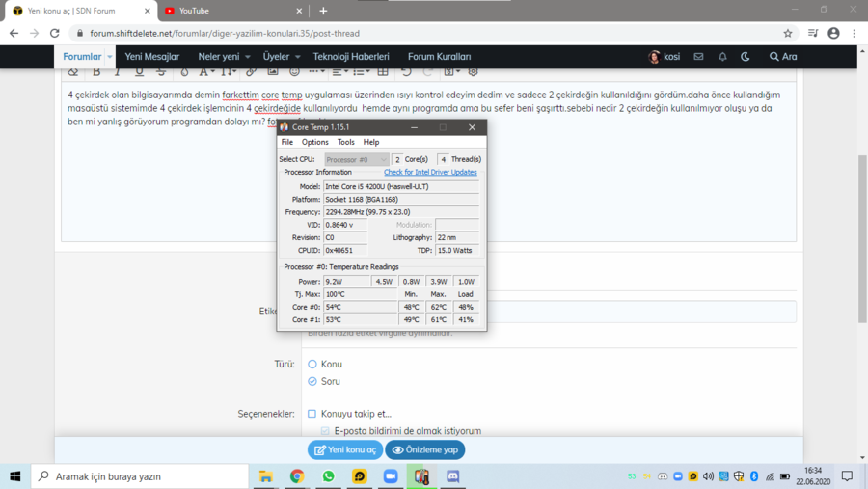The width and height of the screenshot is (868, 489).
Task: Open the smiley emoji picker
Action: pos(294,72)
